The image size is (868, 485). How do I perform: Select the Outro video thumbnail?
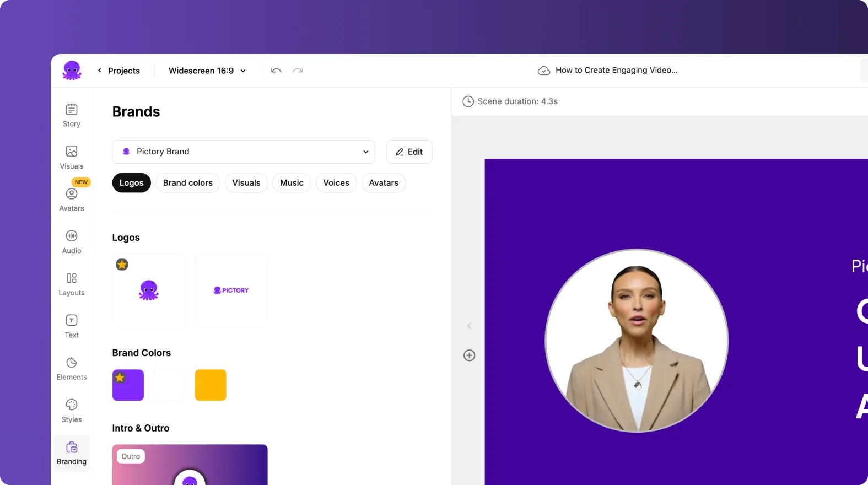[190, 465]
